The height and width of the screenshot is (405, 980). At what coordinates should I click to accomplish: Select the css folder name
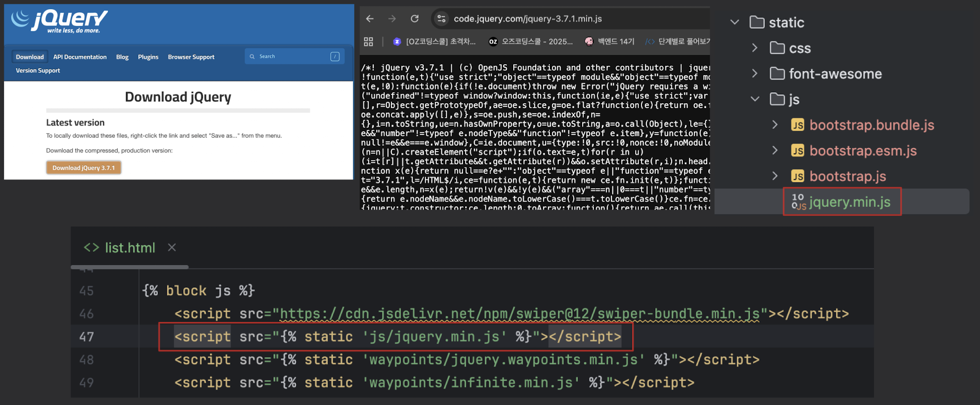pyautogui.click(x=800, y=48)
